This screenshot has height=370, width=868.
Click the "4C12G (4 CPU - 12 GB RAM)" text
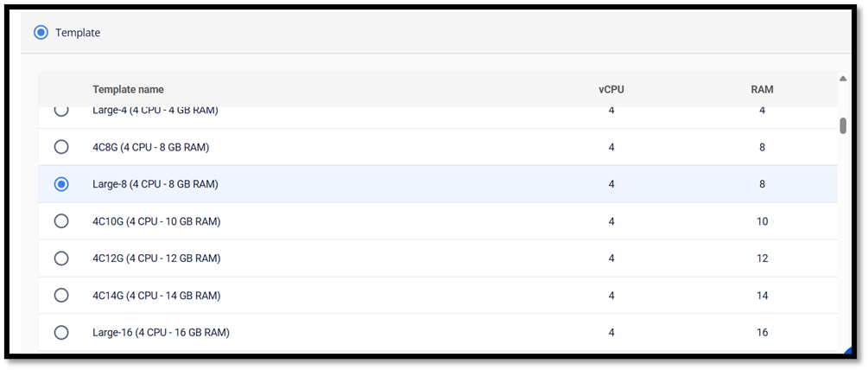[x=156, y=258]
